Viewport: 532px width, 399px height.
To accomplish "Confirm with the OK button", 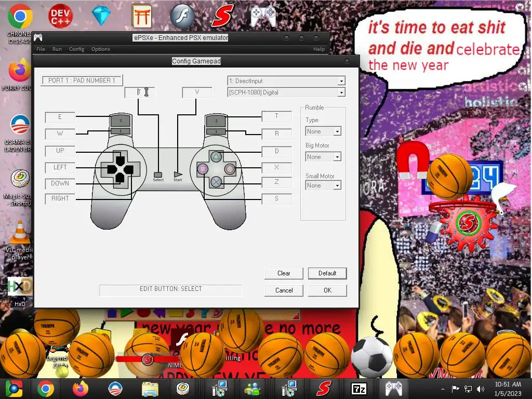I will (327, 290).
